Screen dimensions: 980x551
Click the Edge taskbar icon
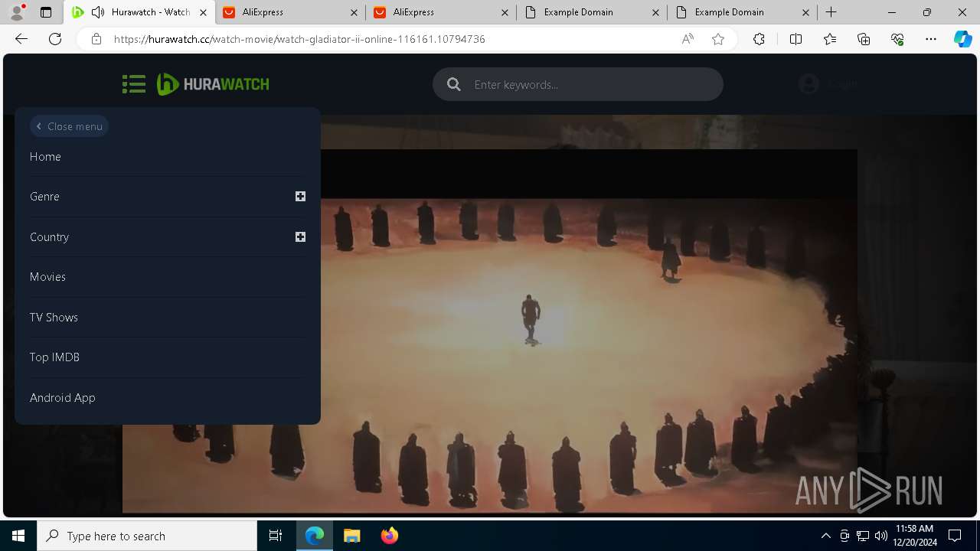(315, 536)
